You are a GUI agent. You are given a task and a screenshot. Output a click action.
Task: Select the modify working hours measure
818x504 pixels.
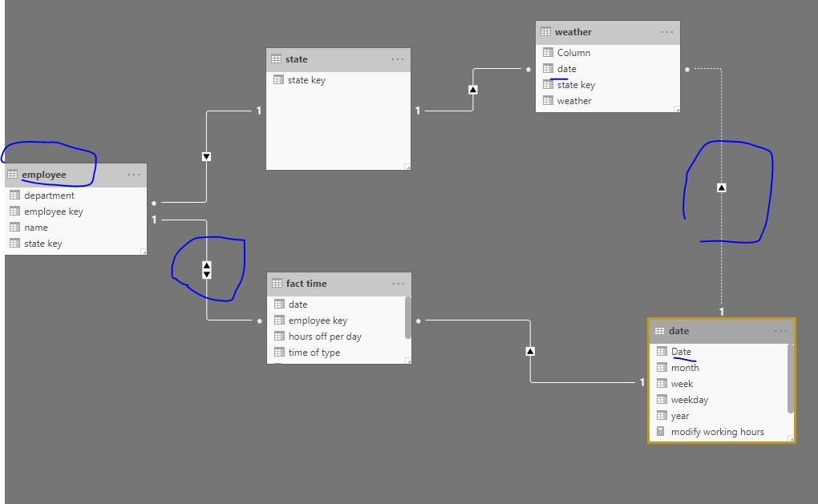pos(719,432)
